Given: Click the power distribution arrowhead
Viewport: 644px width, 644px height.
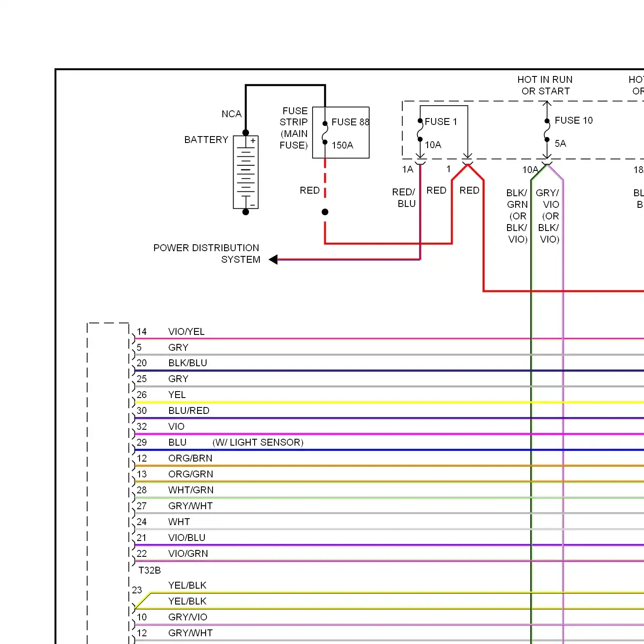Looking at the screenshot, I should (273, 259).
